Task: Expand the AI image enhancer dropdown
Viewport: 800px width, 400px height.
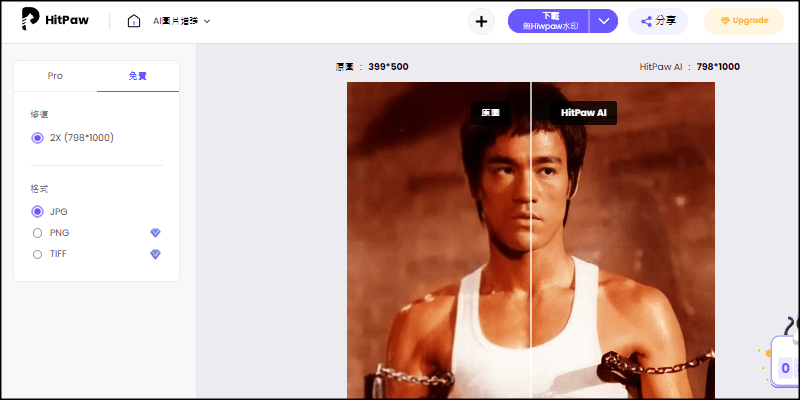Action: tap(182, 21)
